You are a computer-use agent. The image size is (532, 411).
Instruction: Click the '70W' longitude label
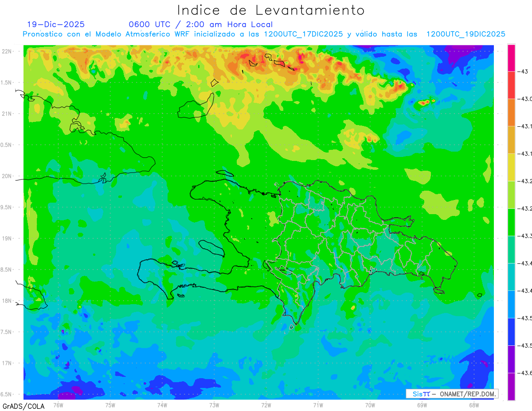(370, 404)
